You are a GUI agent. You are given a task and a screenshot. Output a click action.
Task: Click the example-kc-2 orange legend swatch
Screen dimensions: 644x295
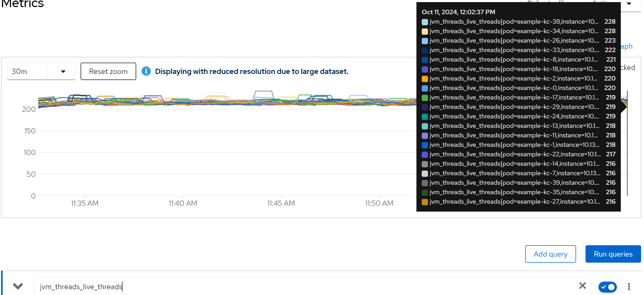(x=425, y=79)
